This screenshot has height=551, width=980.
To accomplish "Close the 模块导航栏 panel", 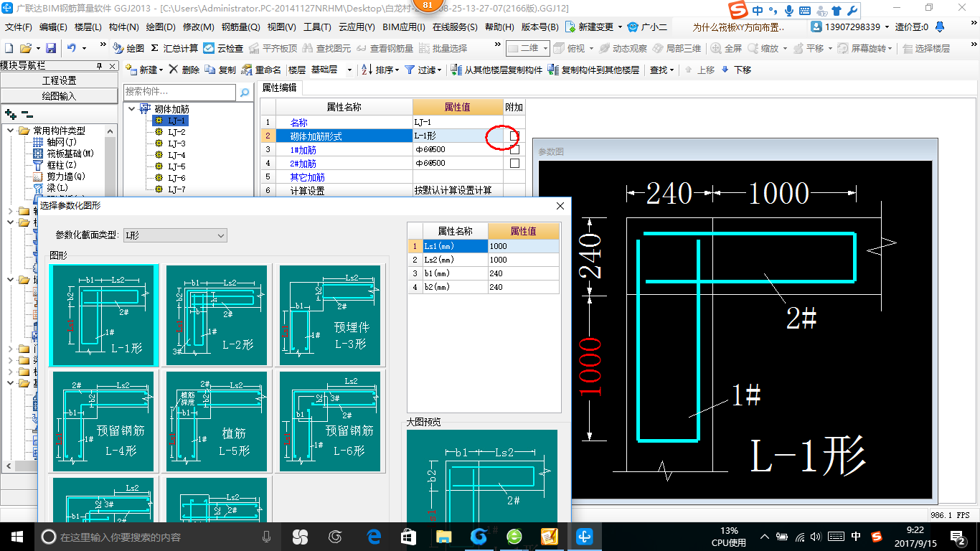I will (x=110, y=66).
